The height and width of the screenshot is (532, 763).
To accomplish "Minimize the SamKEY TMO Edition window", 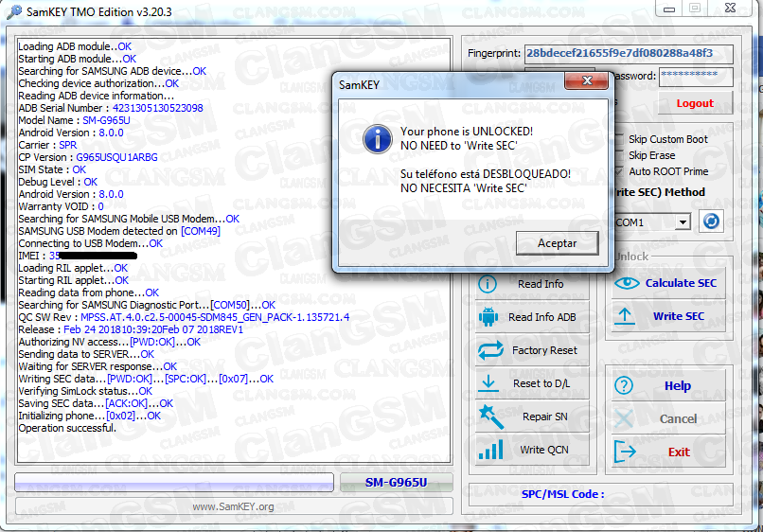I will (669, 9).
